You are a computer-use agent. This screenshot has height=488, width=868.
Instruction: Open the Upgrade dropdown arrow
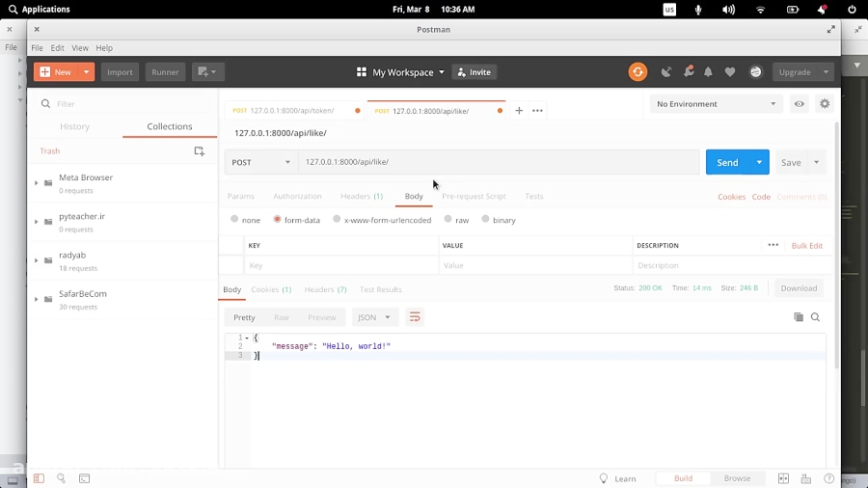(826, 72)
